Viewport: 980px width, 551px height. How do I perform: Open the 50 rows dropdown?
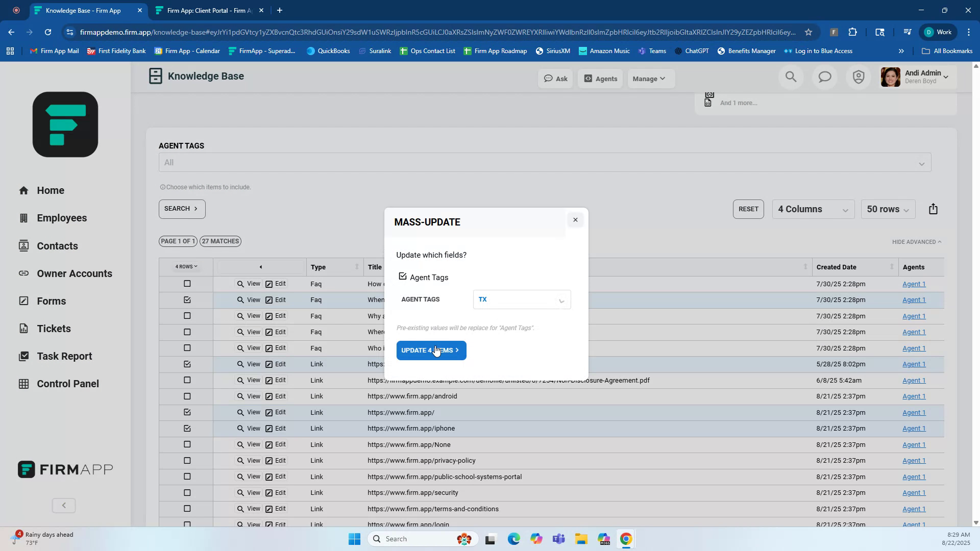point(887,209)
